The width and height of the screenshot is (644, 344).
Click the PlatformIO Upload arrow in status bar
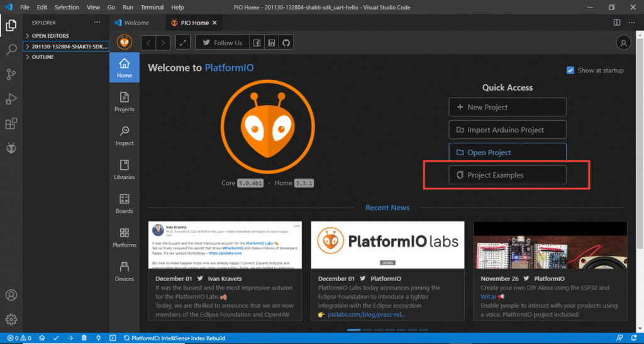click(70, 338)
